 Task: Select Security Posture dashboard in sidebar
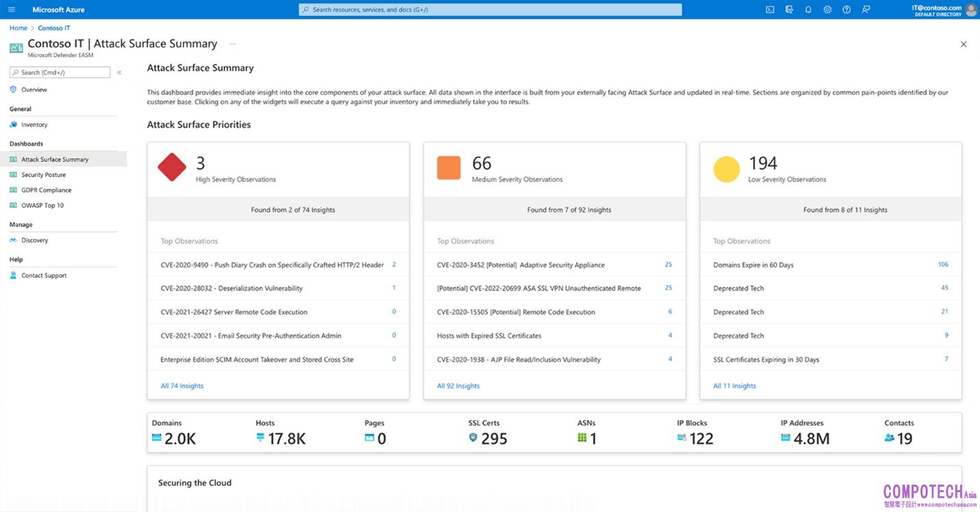tap(43, 175)
